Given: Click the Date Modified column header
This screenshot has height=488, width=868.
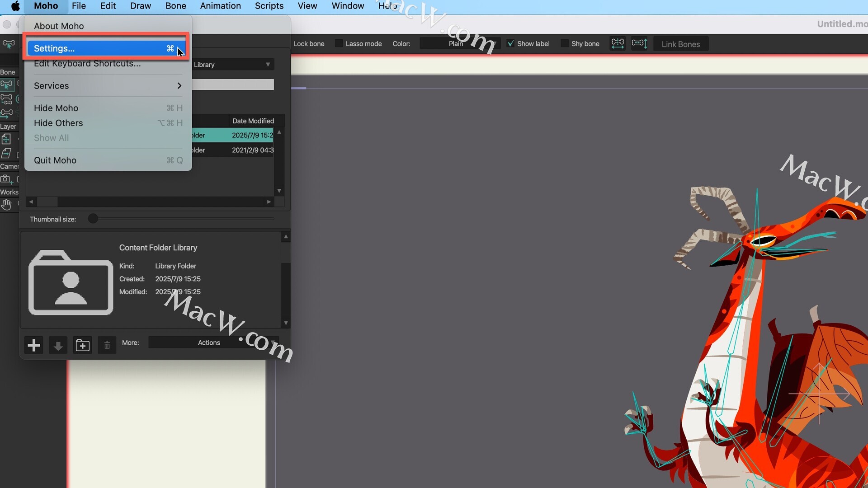Looking at the screenshot, I should tap(253, 121).
